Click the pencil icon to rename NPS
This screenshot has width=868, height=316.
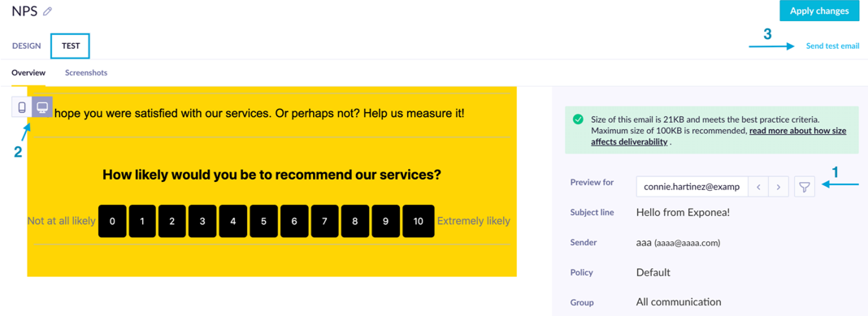[x=48, y=11]
